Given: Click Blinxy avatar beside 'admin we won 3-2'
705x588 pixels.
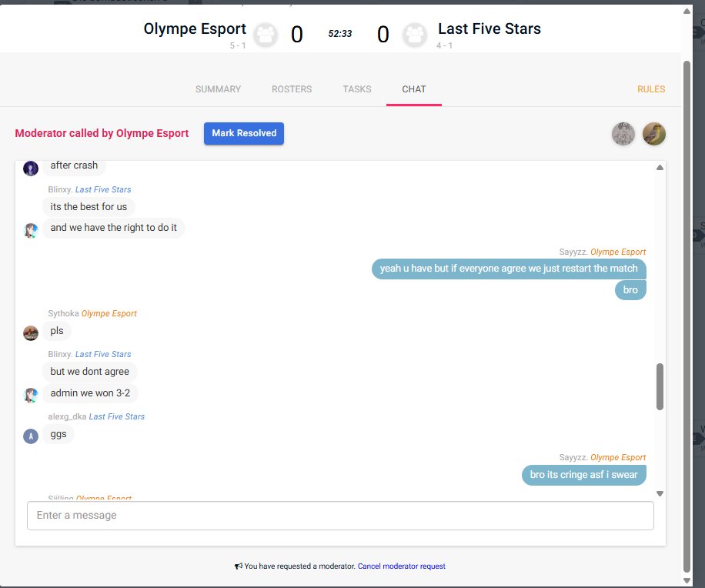Looking at the screenshot, I should tap(31, 395).
